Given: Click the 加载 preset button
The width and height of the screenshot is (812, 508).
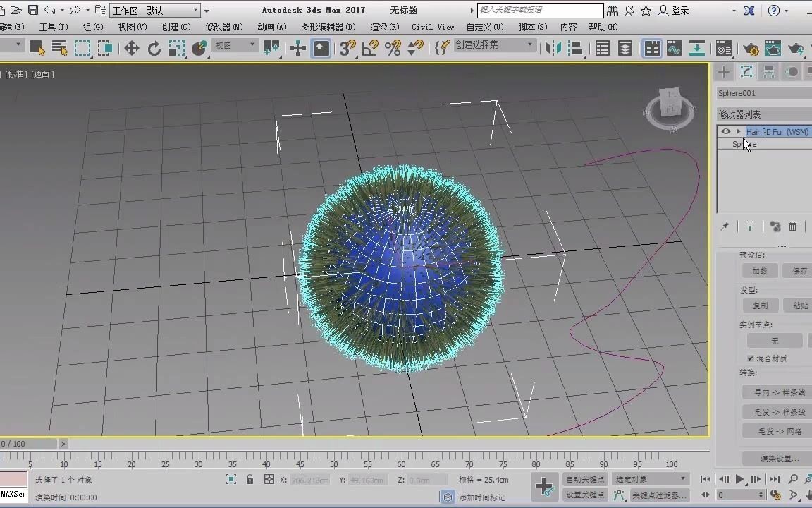Looking at the screenshot, I should pos(760,271).
